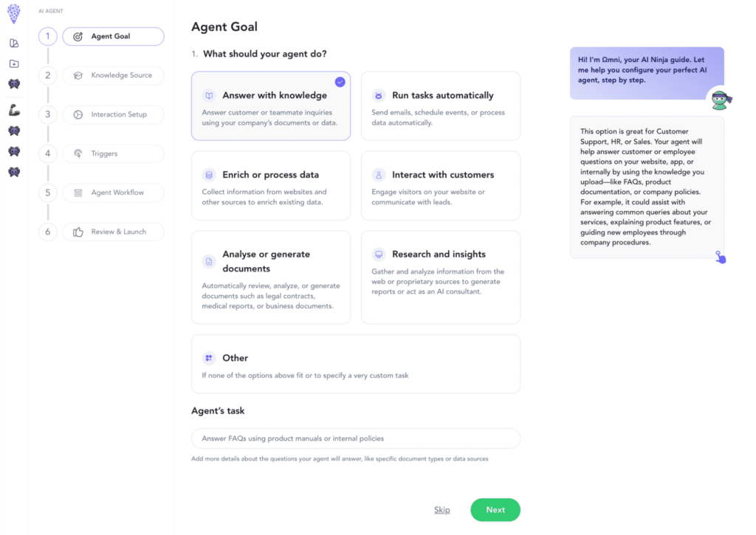Open the lightbulb logo at sidebar top

13,13
